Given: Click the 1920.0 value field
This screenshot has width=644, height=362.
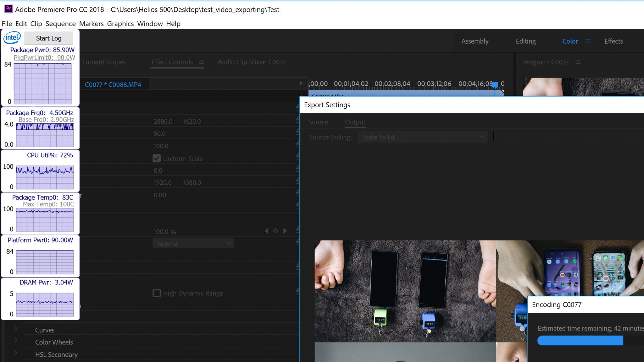Looking at the screenshot, I should tap(163, 183).
